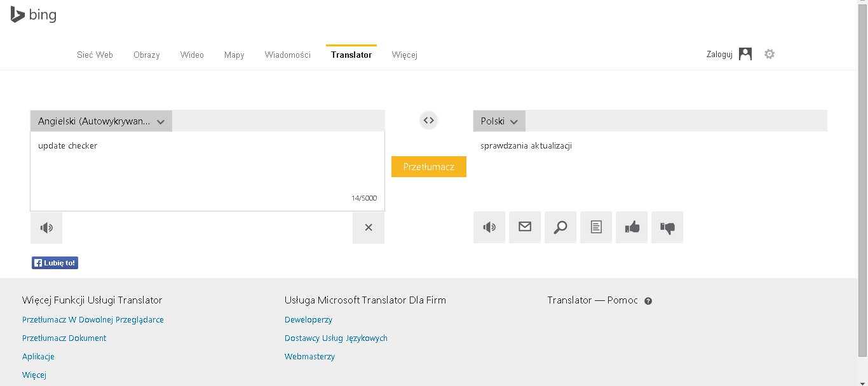The image size is (868, 386).
Task: Open the Obrazy tab
Action: [147, 55]
